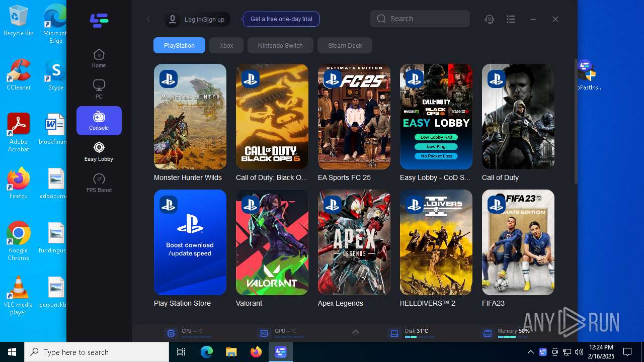Expand the bottom status panel chevron
This screenshot has width=644, height=362.
355,332
